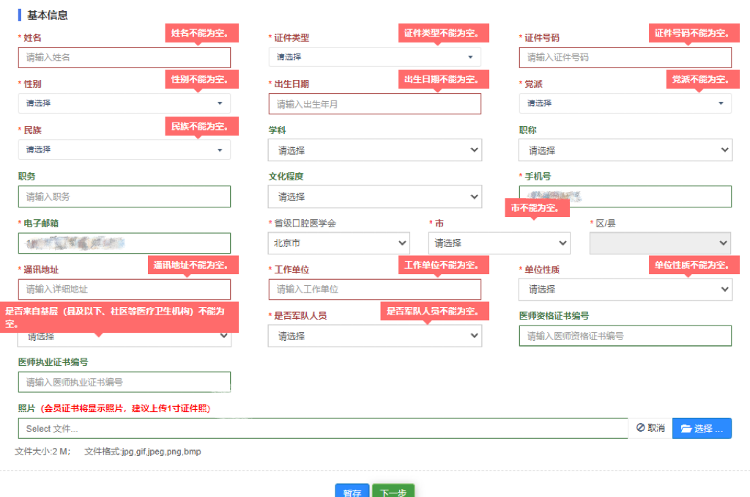750x497 pixels.
Task: Click the 取消 cancel upload button
Action: [649, 428]
